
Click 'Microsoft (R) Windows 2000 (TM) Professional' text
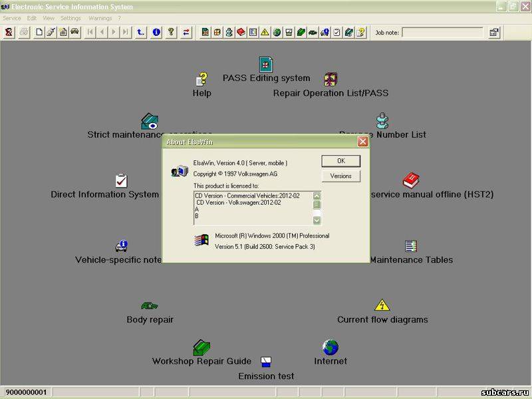(x=272, y=236)
